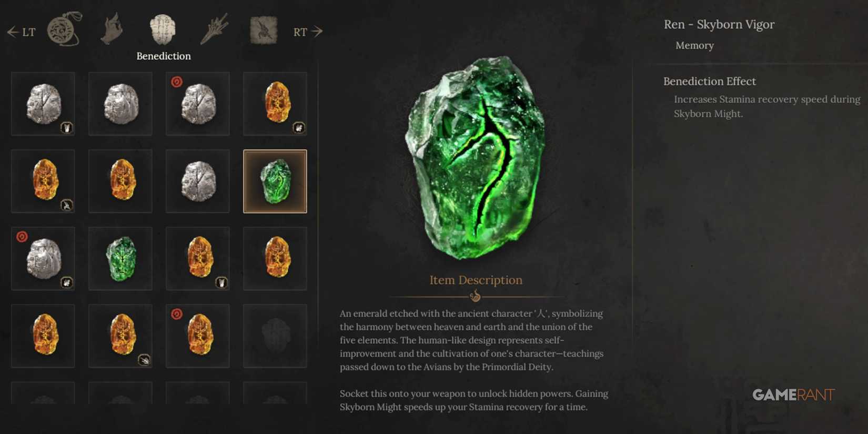Select amber stone with arrow badge, fourth row
Viewport: 868px width, 434px height.
pos(120,336)
